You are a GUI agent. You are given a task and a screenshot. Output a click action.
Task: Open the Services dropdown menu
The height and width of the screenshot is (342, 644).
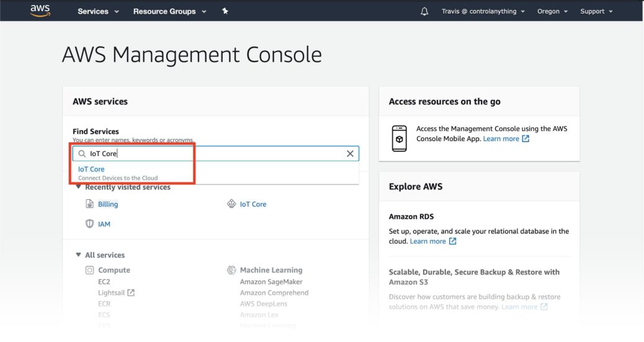click(x=98, y=11)
